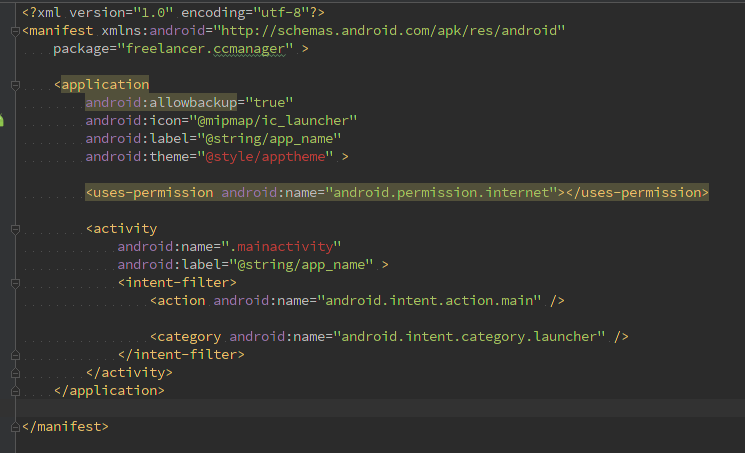This screenshot has width=745, height=453.
Task: Click the closing </application> tag text
Action: click(x=109, y=391)
